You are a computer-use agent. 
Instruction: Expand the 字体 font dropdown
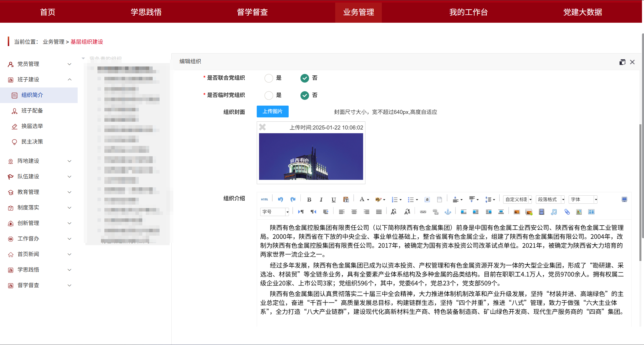tap(583, 199)
